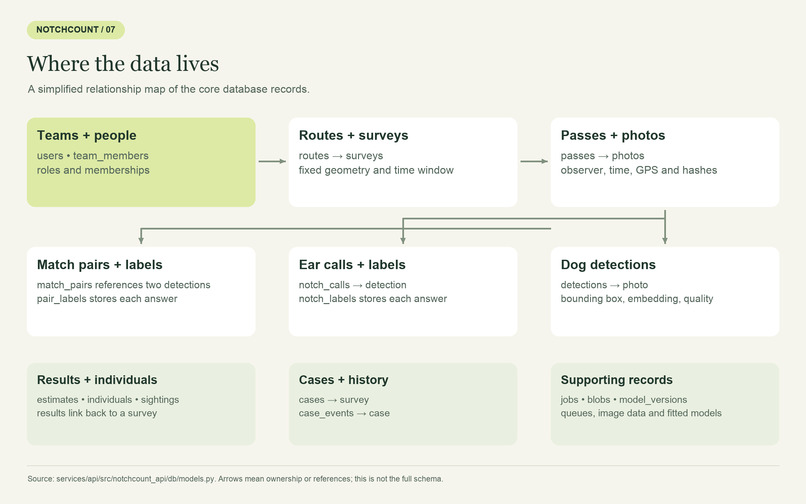The height and width of the screenshot is (504, 806).
Task: Click 'notch_labels stores each answer' text
Action: point(373,299)
